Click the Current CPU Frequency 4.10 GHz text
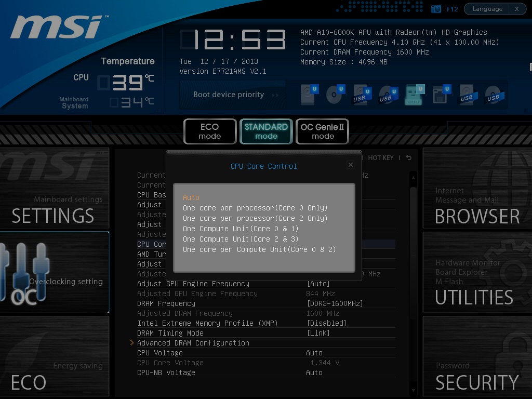Viewport: 532px width, 399px height. point(400,42)
